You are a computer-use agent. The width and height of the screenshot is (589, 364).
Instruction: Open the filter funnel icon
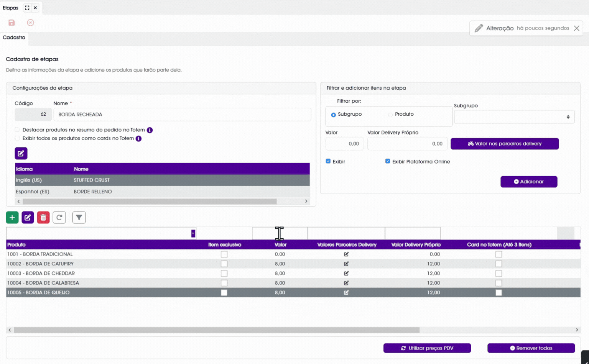point(79,218)
